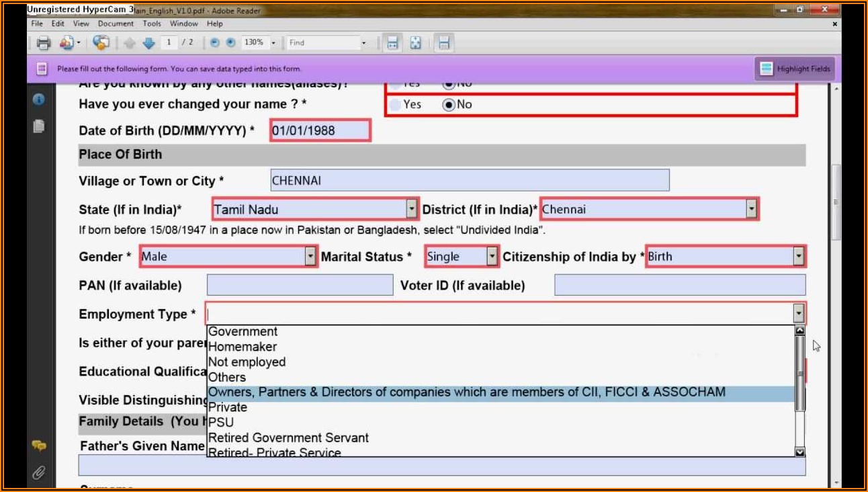Select No for known by other names
Image resolution: width=868 pixels, height=492 pixels.
(x=449, y=84)
